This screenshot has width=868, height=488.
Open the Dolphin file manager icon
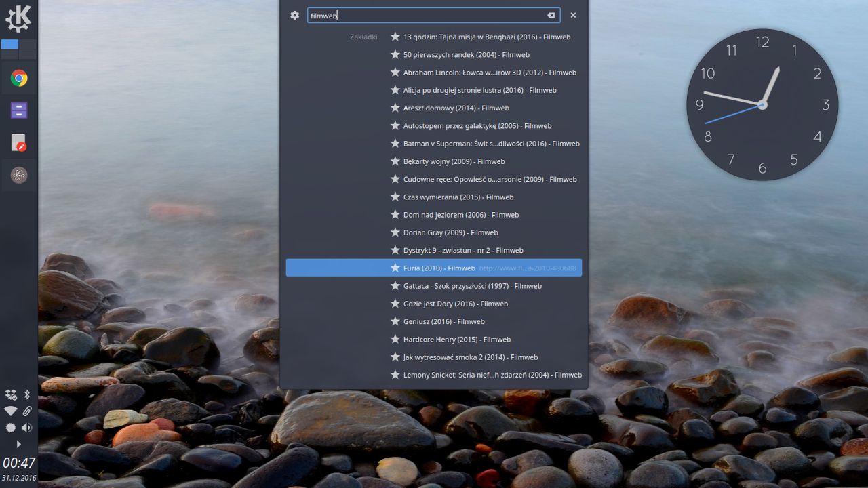19,110
